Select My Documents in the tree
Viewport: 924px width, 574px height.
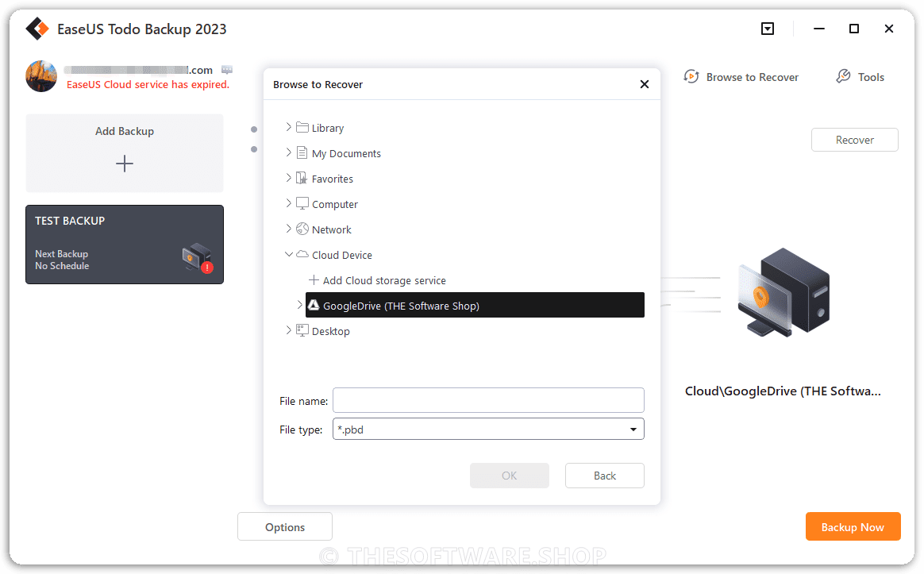click(346, 153)
